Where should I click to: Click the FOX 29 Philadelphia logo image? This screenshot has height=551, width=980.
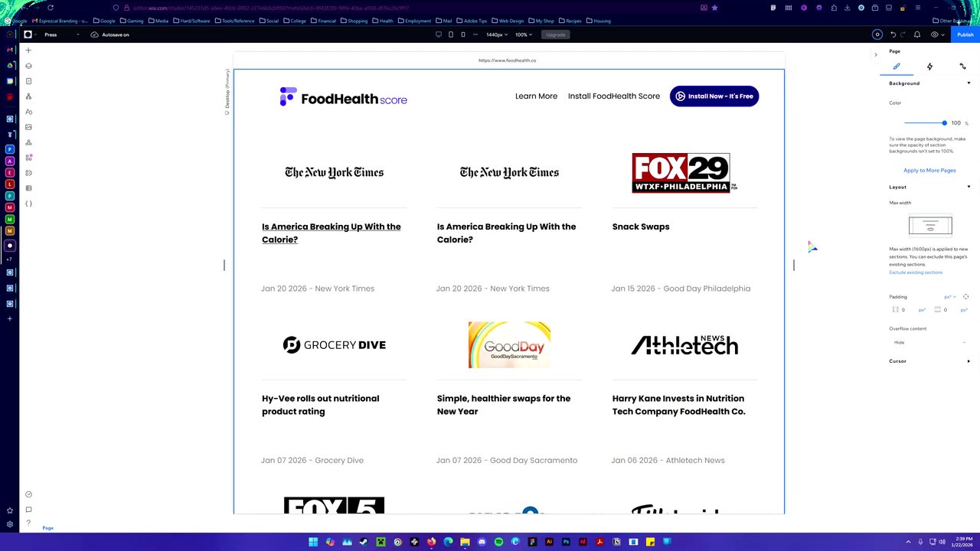[x=684, y=173]
